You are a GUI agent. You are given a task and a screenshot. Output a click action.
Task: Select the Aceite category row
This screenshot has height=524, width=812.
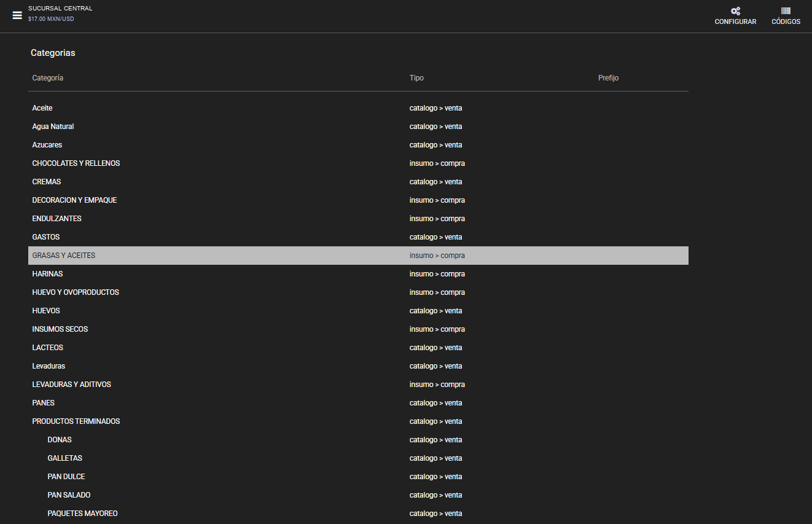pyautogui.click(x=358, y=108)
